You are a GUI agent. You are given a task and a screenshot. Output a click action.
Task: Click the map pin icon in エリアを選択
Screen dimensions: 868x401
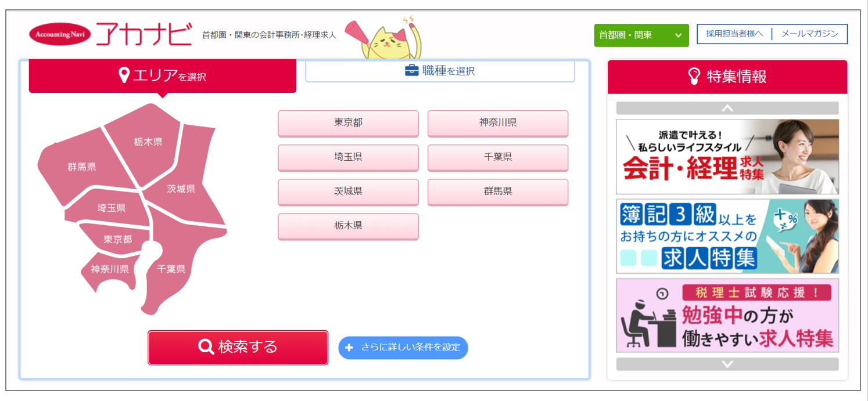(x=123, y=75)
